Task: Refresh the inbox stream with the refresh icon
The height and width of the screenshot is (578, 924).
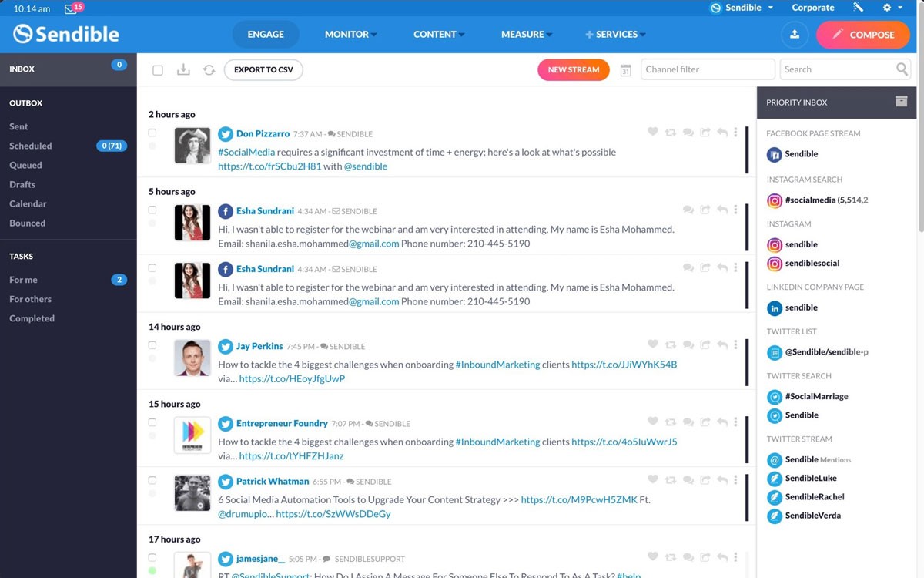Action: point(209,69)
